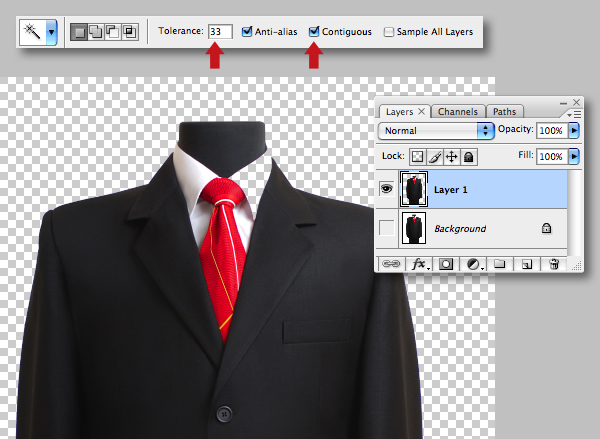Choose Add to Selection mode icon

[96, 32]
